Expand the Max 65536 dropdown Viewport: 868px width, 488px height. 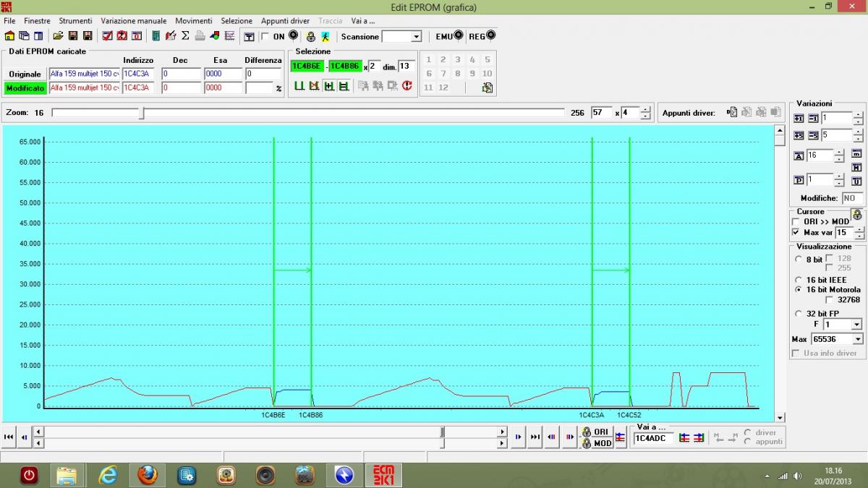tap(858, 339)
